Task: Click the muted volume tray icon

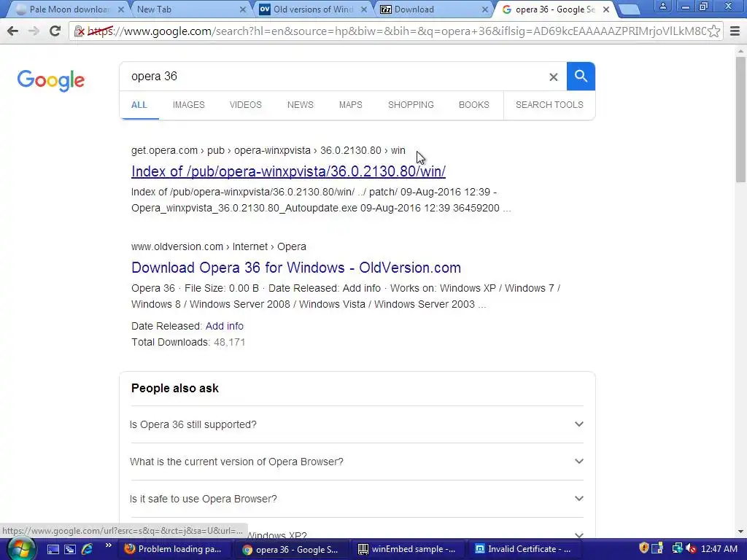Action: [x=691, y=549]
